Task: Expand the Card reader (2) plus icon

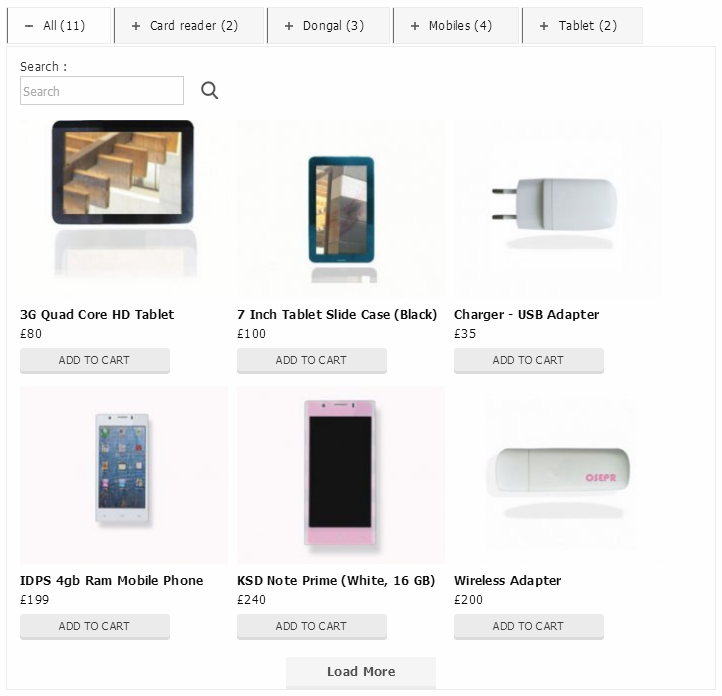Action: (136, 26)
